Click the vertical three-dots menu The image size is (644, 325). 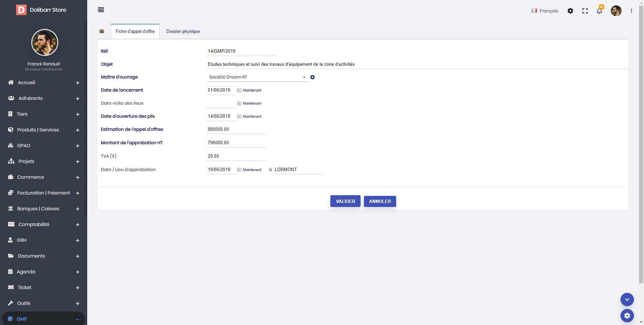tap(632, 11)
